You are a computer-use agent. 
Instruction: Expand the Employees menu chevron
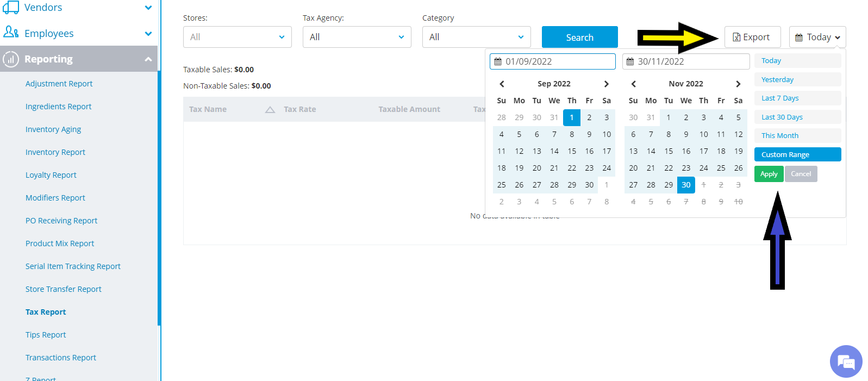coord(148,34)
